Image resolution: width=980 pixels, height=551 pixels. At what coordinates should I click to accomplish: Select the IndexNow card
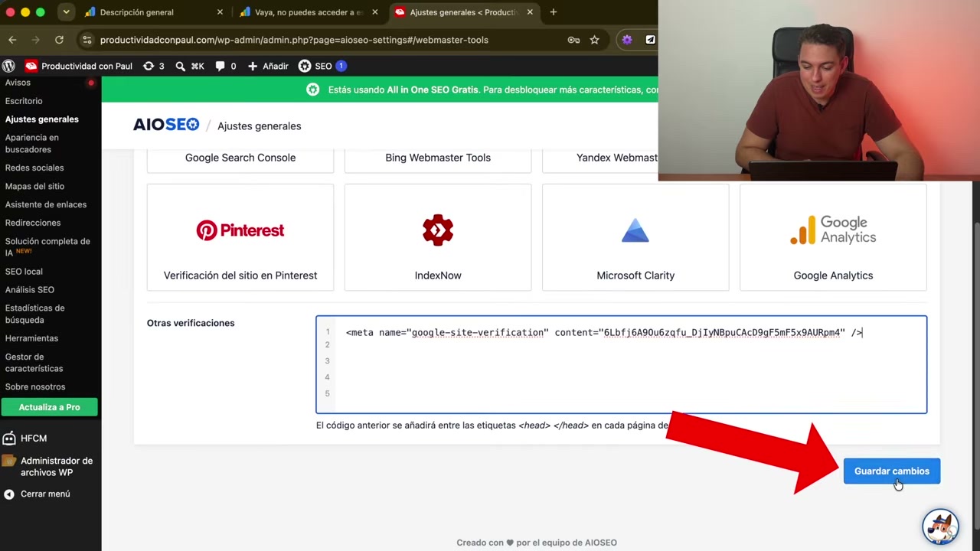[x=438, y=237]
